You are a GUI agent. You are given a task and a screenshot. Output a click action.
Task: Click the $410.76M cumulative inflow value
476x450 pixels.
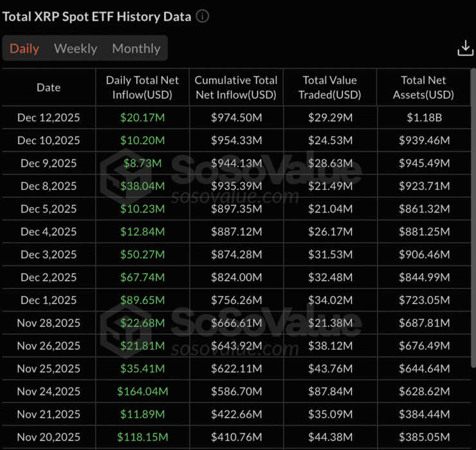pos(237,437)
